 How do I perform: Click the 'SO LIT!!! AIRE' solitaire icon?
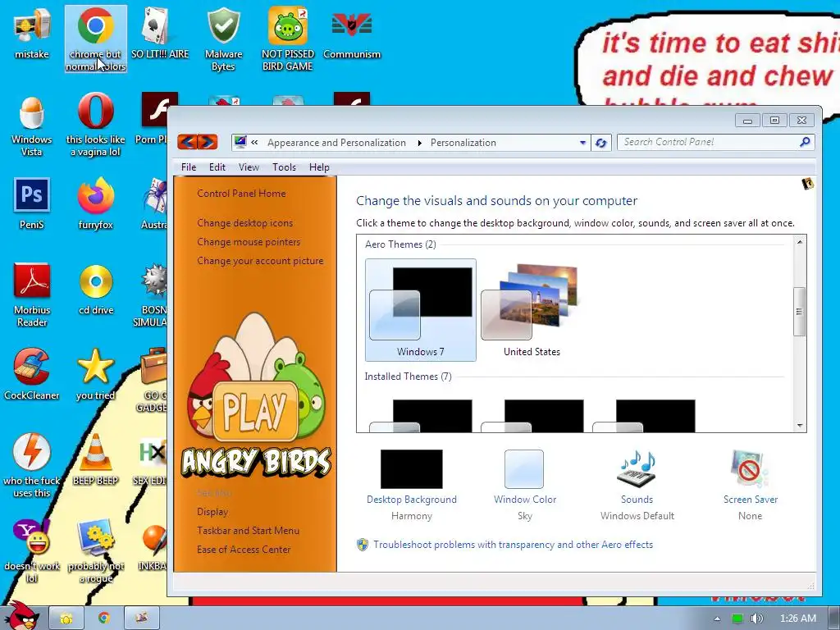(x=160, y=34)
